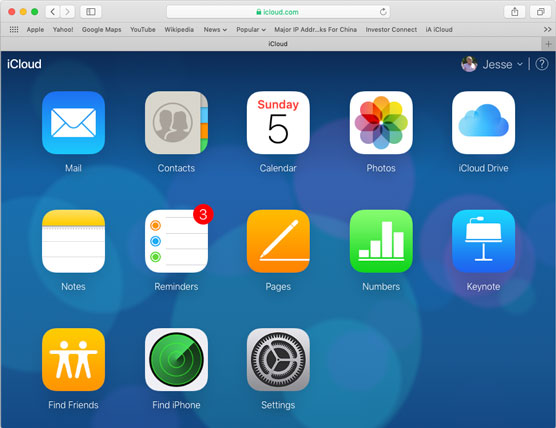Open the Google Maps bookmark
The width and height of the screenshot is (556, 428).
[101, 29]
